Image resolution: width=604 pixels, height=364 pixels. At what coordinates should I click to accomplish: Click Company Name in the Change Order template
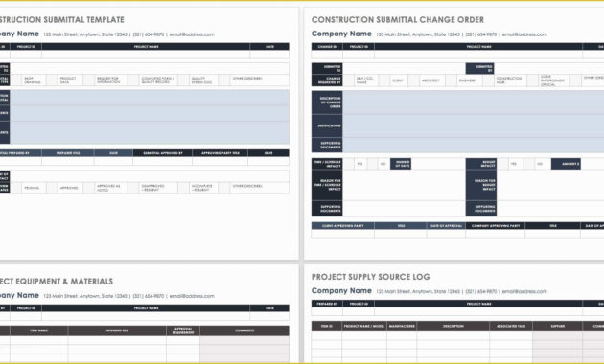341,34
